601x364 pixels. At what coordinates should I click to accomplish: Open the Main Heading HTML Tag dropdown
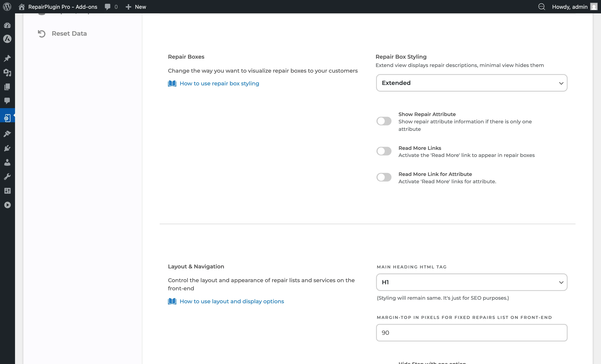click(471, 282)
